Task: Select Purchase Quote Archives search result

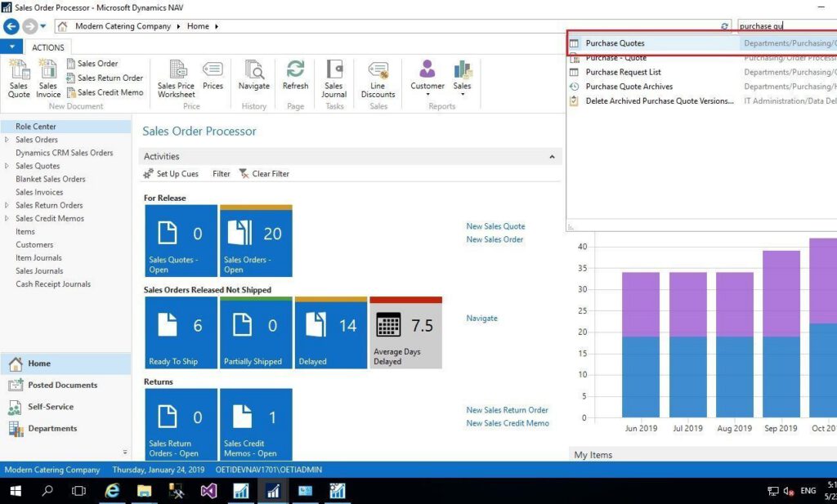Action: [702, 87]
